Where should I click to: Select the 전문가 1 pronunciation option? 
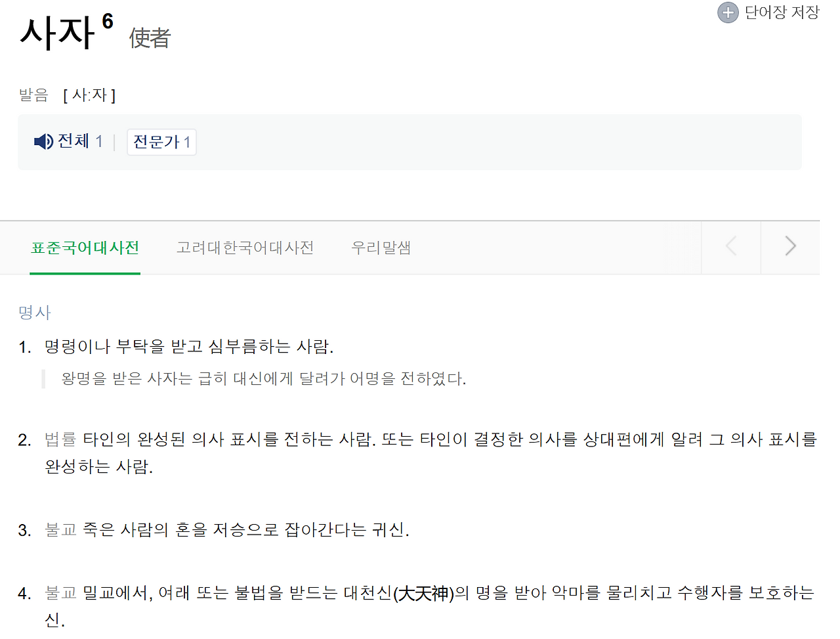[161, 141]
